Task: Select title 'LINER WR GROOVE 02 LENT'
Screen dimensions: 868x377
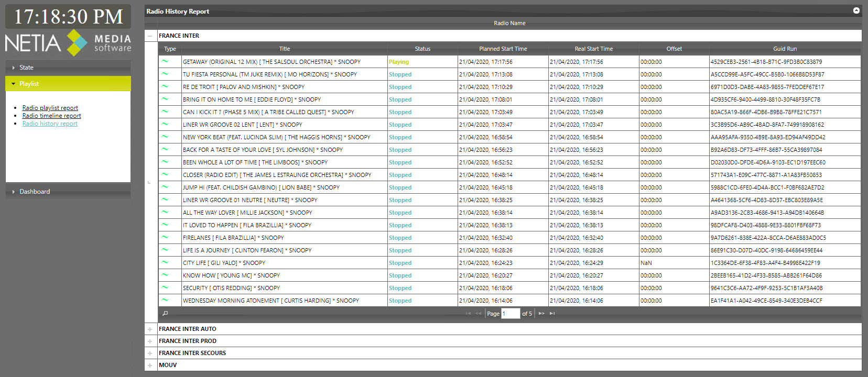Action: (x=242, y=125)
